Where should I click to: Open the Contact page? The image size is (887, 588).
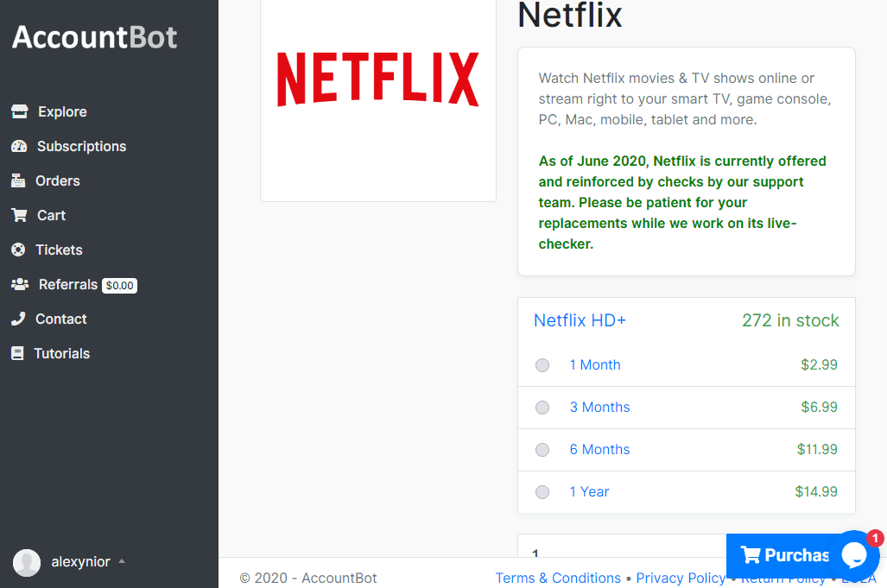pyautogui.click(x=61, y=319)
